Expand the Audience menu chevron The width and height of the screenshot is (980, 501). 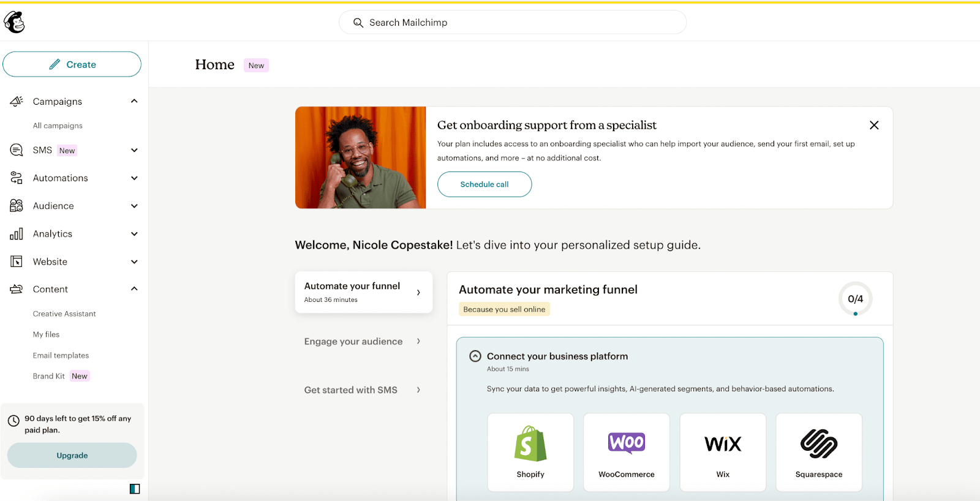click(134, 206)
